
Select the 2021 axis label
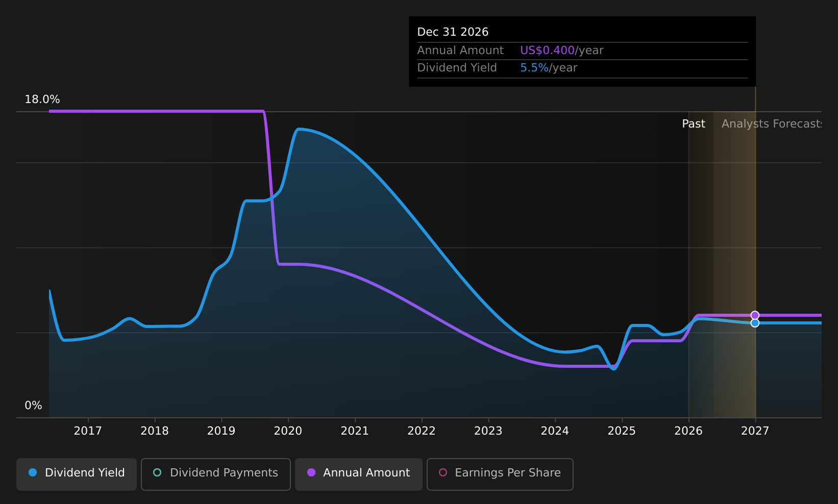pyautogui.click(x=355, y=431)
